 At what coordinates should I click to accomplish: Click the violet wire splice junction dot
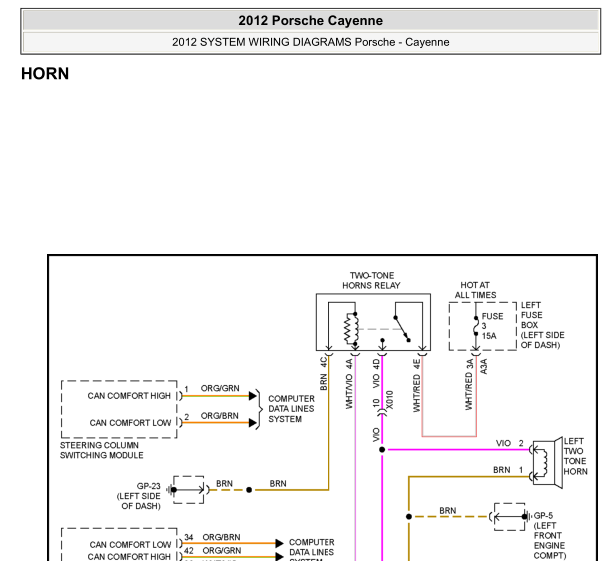[x=382, y=449]
